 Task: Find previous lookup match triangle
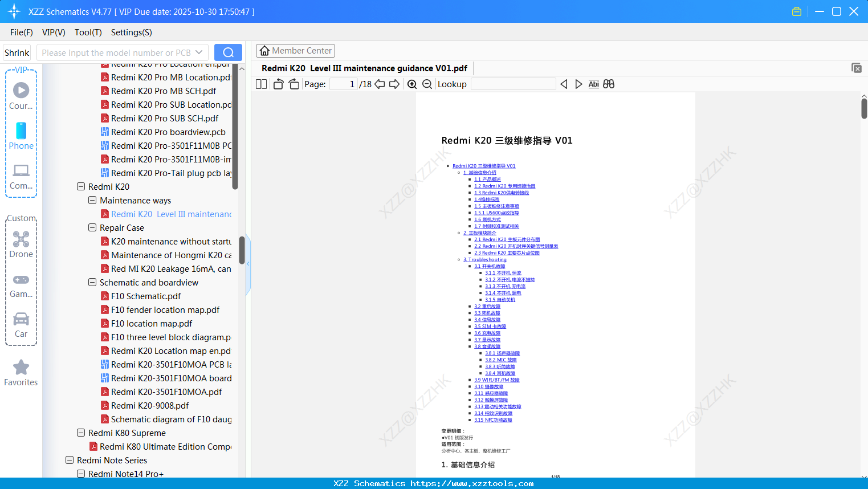click(564, 84)
